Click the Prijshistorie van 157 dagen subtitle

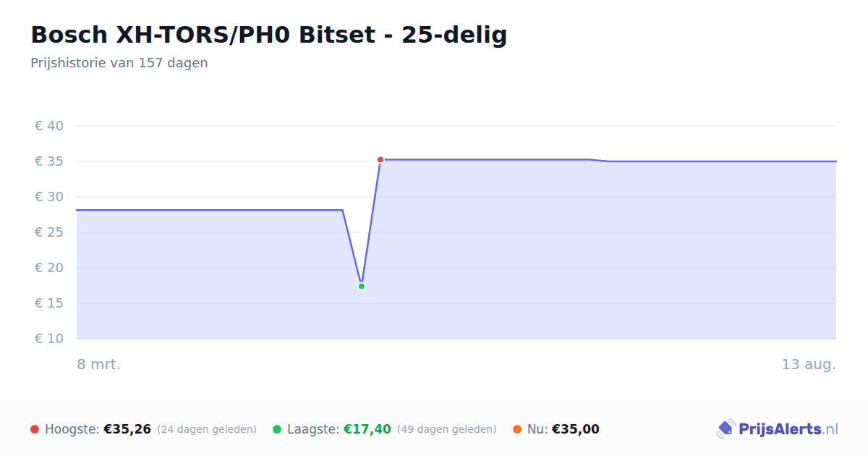pos(119,63)
